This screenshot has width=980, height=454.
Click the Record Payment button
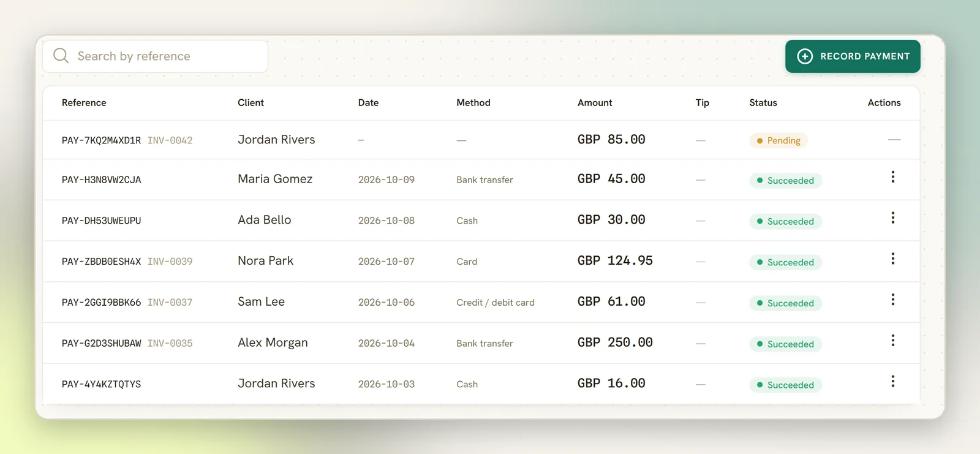853,56
